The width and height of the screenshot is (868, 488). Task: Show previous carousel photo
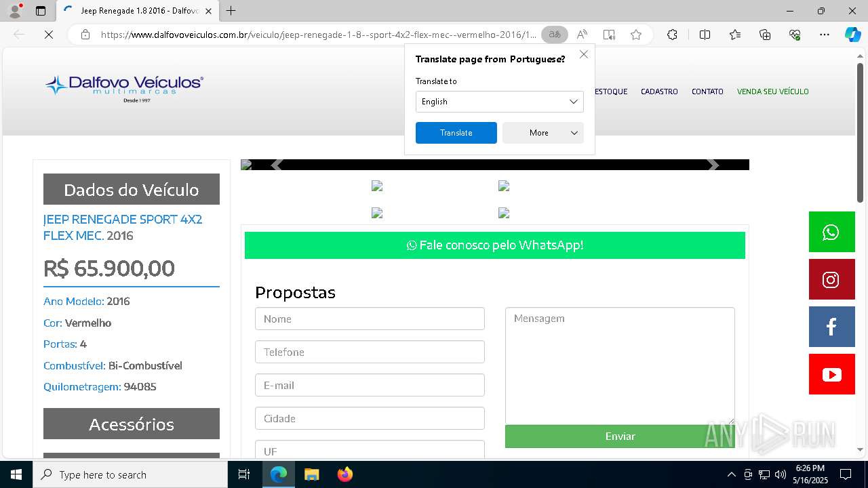point(277,165)
